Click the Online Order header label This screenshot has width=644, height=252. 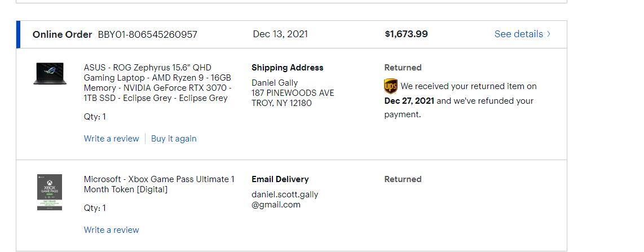tap(62, 34)
